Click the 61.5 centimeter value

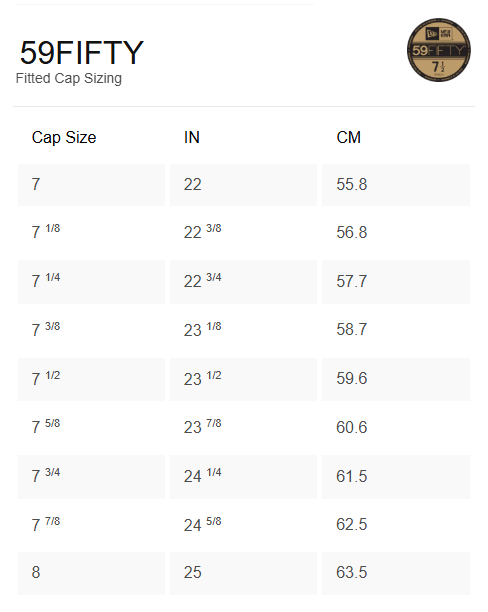point(352,477)
